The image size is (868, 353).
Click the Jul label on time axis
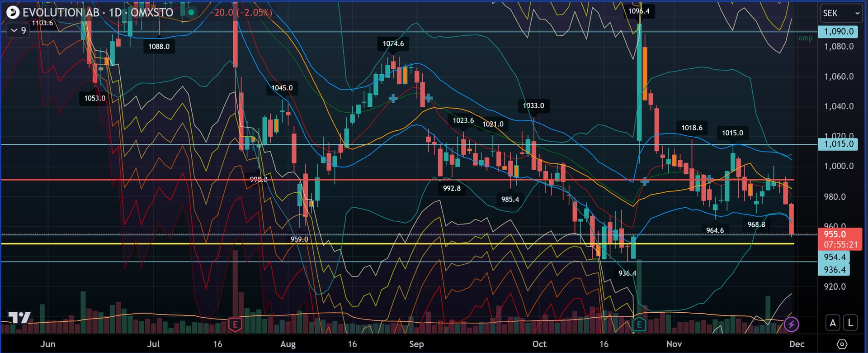153,344
